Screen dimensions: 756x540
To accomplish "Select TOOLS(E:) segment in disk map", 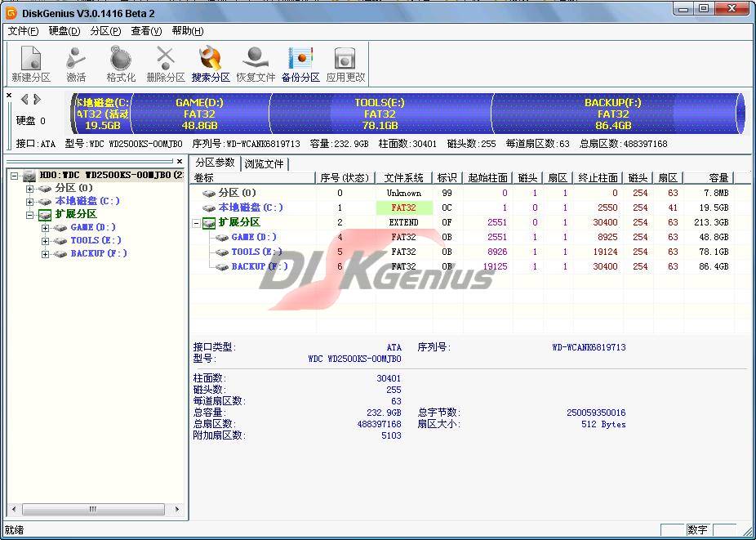I will pos(380,114).
